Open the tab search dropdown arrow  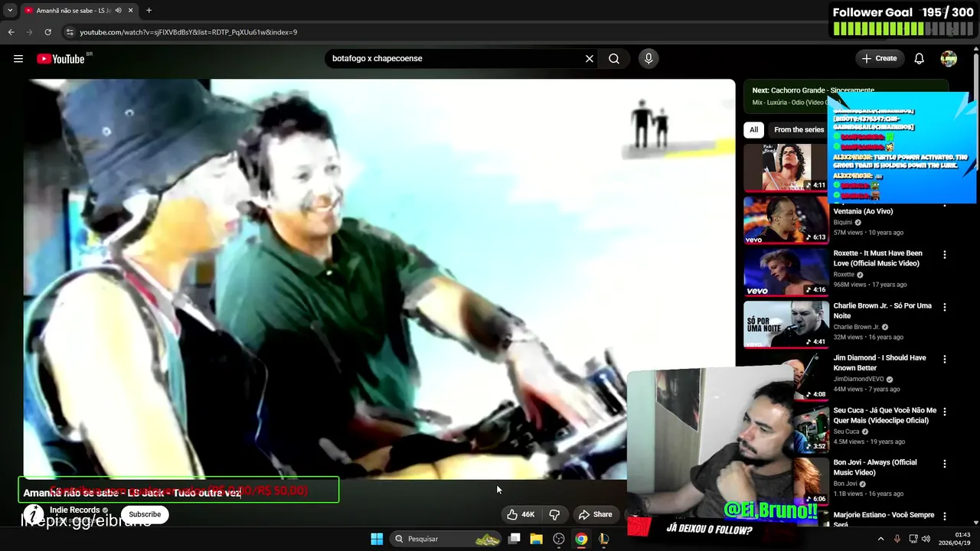[10, 11]
